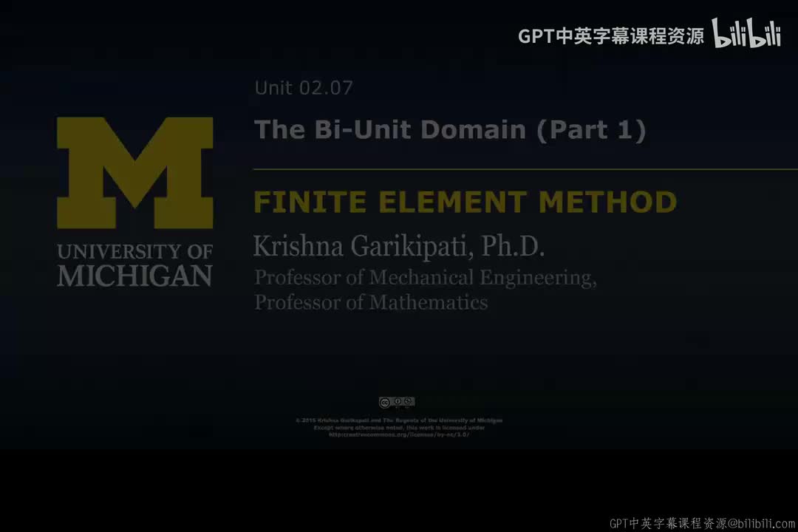798x532 pixels.
Task: Click the block M Michigan logo
Action: pyautogui.click(x=135, y=173)
